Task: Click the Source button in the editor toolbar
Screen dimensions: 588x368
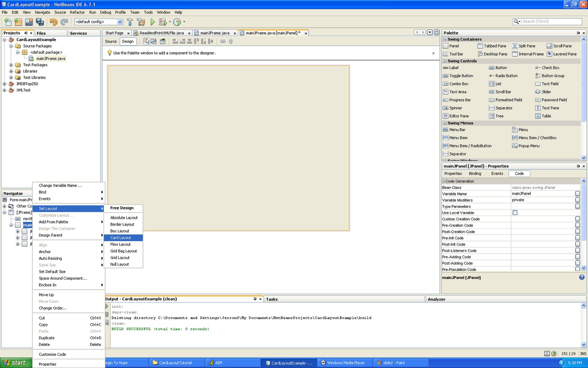Action: click(111, 41)
